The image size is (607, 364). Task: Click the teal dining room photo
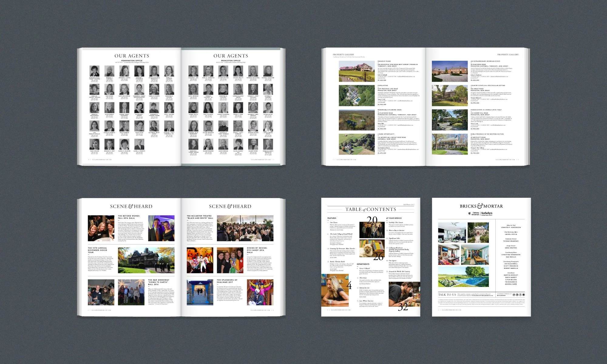coord(475,255)
